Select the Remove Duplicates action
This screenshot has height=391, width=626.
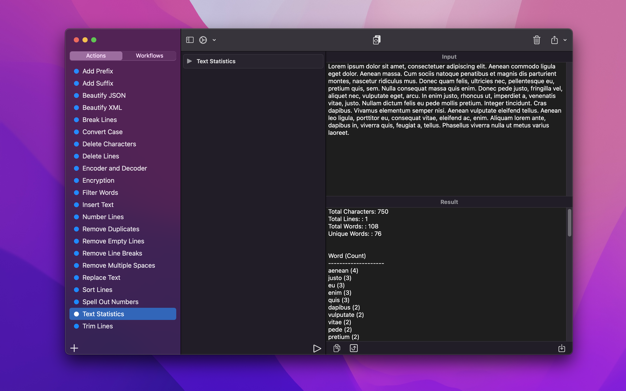pos(123,229)
